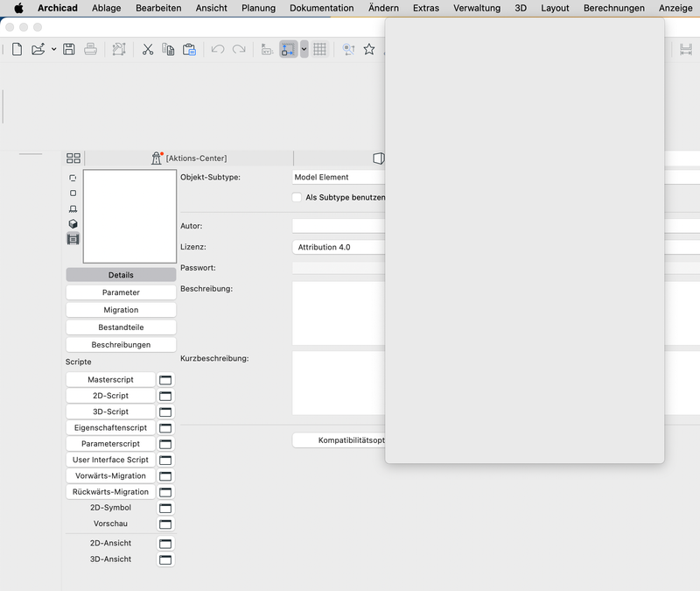Open dropdown beside the snap guides icon
700x591 pixels.
pyautogui.click(x=304, y=49)
